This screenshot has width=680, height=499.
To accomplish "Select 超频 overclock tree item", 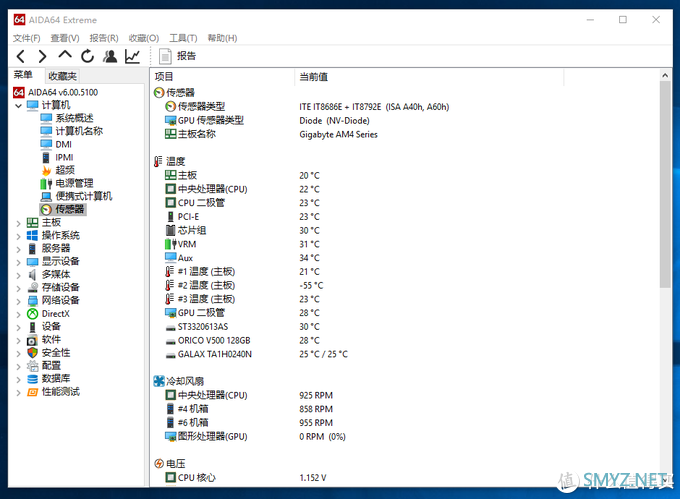I will (57, 170).
